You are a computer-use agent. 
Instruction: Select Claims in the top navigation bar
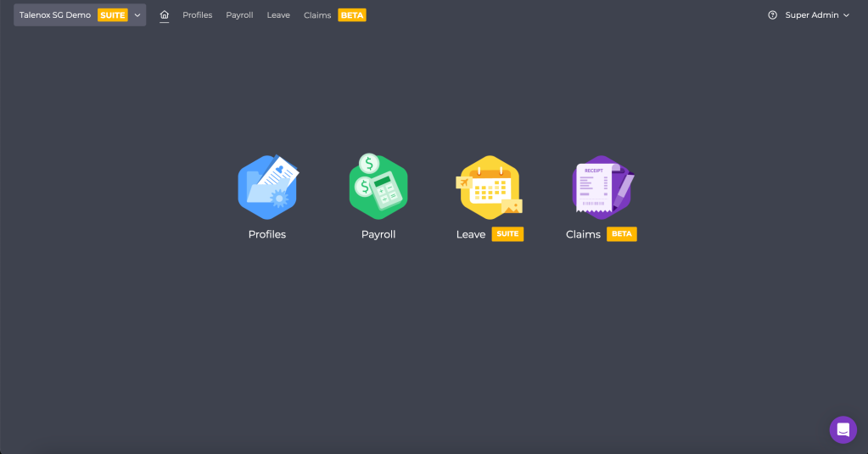tap(317, 15)
